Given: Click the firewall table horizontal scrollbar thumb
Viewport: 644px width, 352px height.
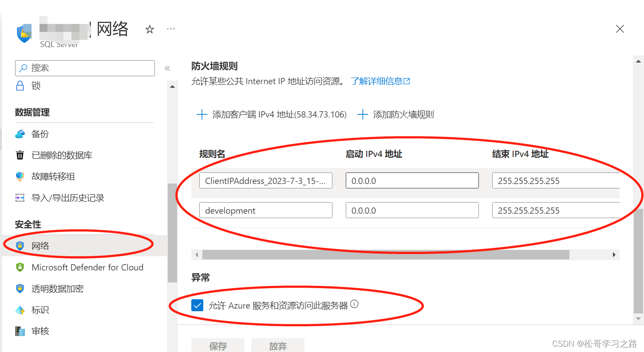Looking at the screenshot, I should coord(386,254).
